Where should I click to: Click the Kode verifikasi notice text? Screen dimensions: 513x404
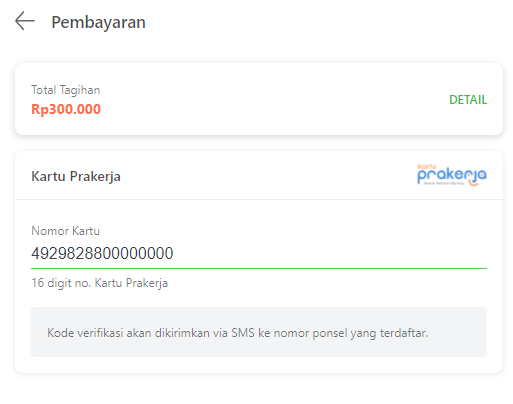coord(237,333)
